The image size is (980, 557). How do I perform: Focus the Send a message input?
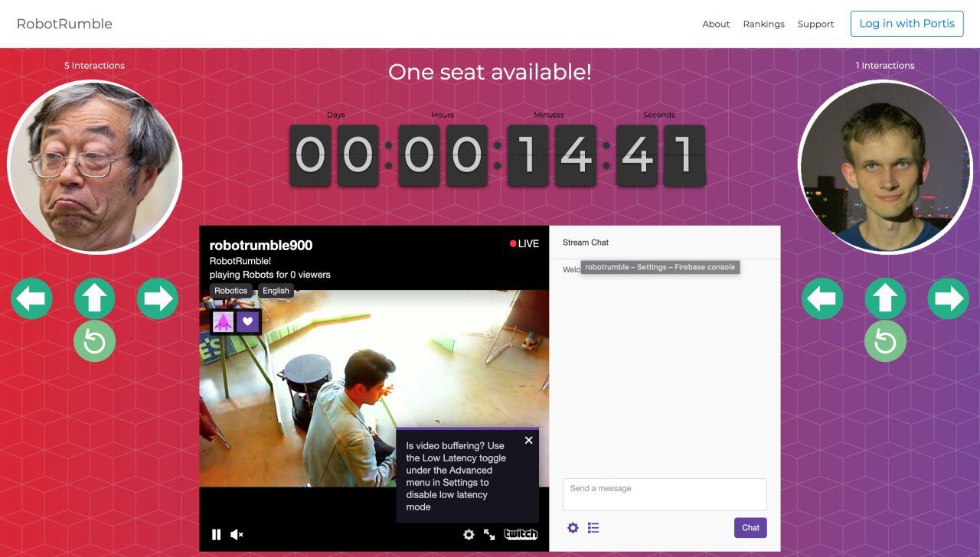[x=665, y=494]
